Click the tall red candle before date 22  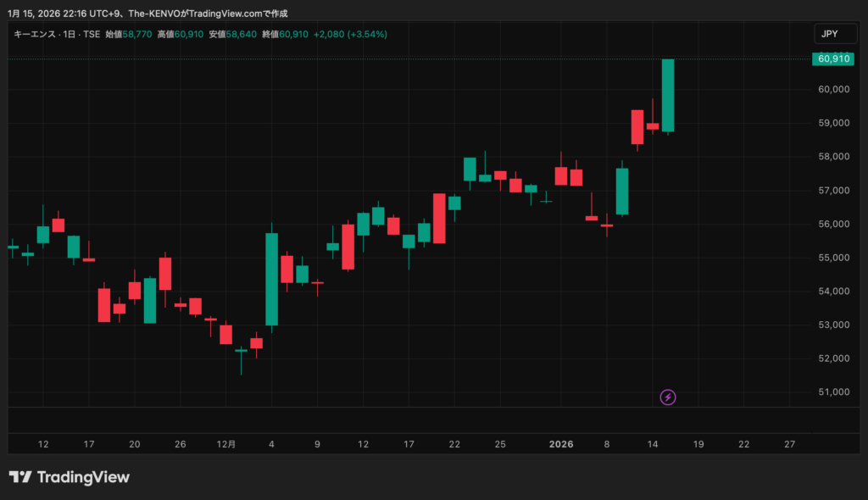tap(439, 218)
